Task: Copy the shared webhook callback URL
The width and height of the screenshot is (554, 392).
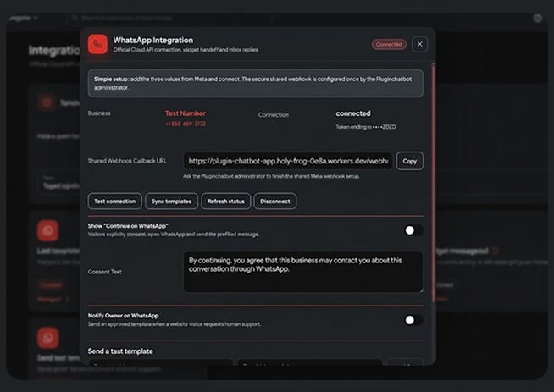Action: point(409,161)
